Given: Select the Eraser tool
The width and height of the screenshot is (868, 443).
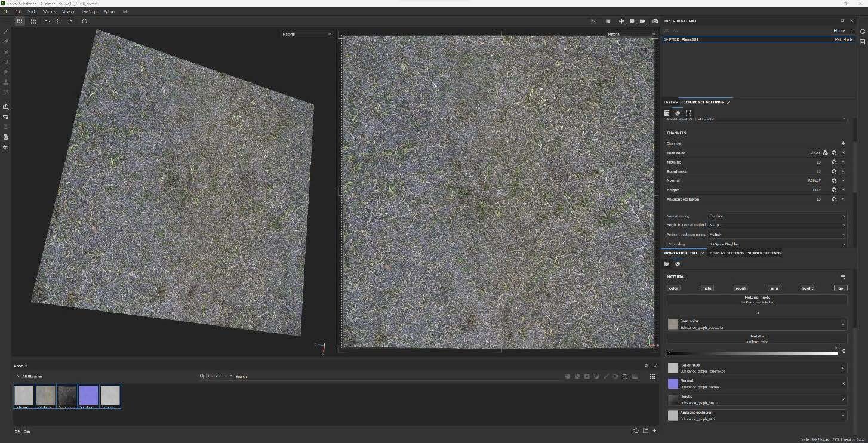Looking at the screenshot, I should click(6, 41).
